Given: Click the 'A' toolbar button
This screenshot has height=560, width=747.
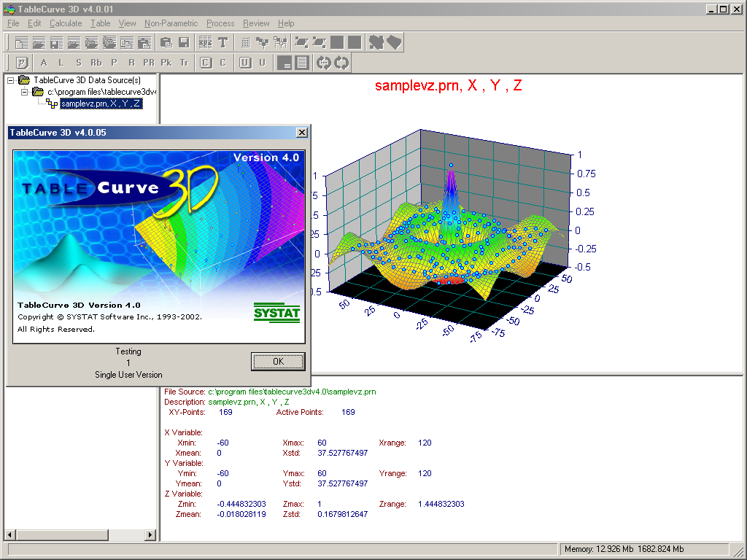Looking at the screenshot, I should [x=44, y=63].
